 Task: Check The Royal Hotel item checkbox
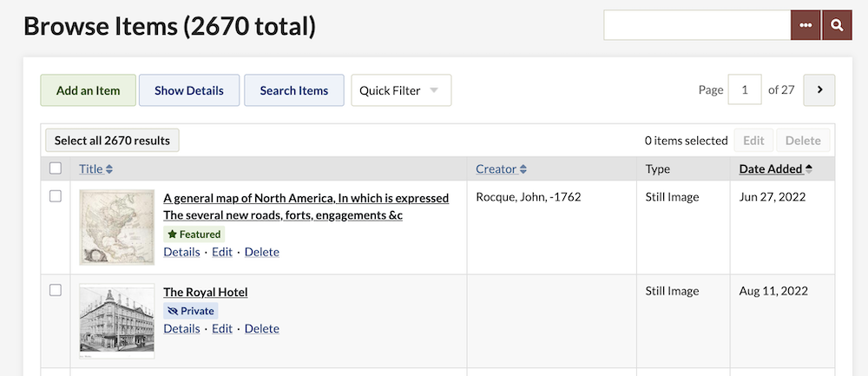pyautogui.click(x=56, y=290)
